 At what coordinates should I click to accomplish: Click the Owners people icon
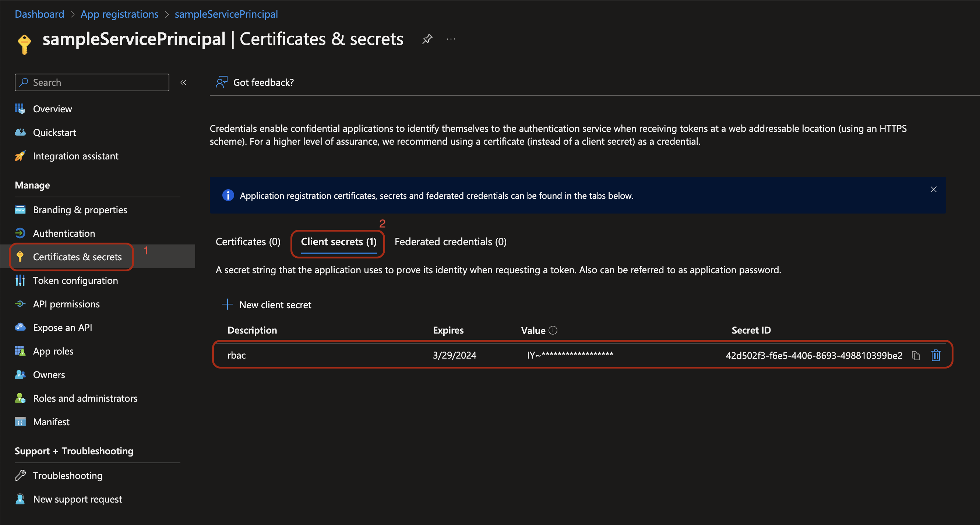pyautogui.click(x=20, y=375)
